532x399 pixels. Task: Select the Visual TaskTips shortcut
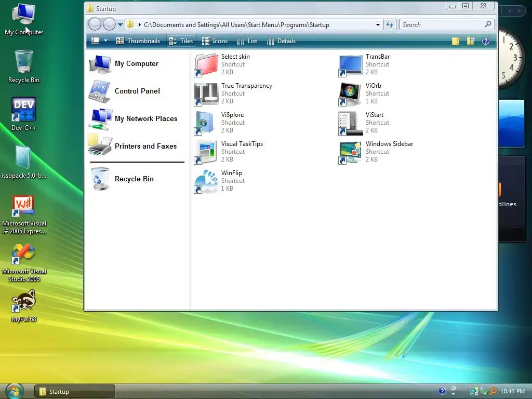pyautogui.click(x=229, y=152)
